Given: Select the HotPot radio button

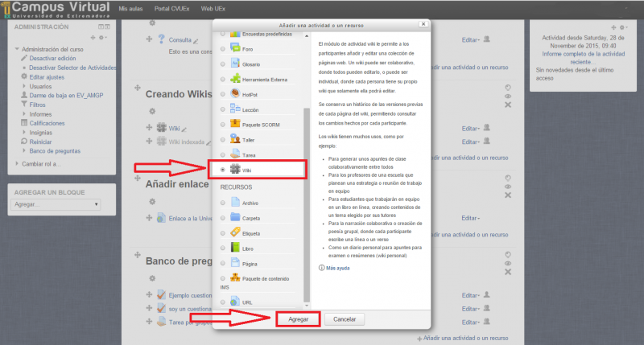Looking at the screenshot, I should click(223, 94).
